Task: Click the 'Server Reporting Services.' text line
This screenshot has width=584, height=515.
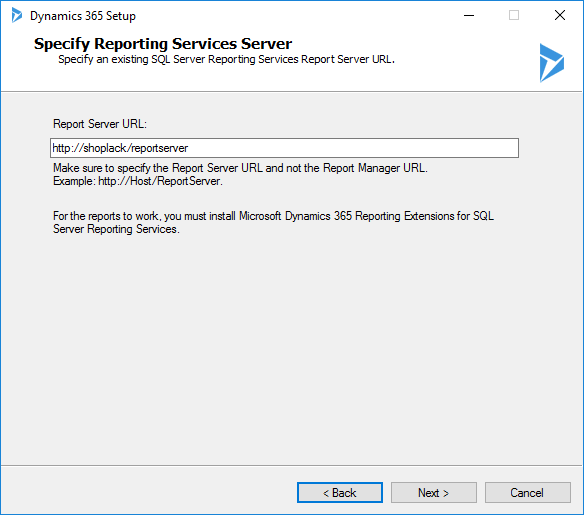Action: point(116,229)
